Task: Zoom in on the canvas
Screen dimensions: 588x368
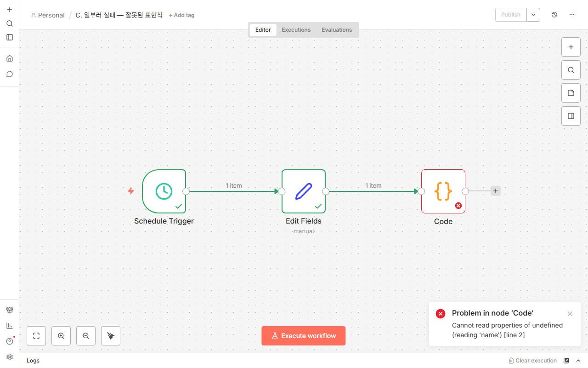Action: (x=61, y=336)
